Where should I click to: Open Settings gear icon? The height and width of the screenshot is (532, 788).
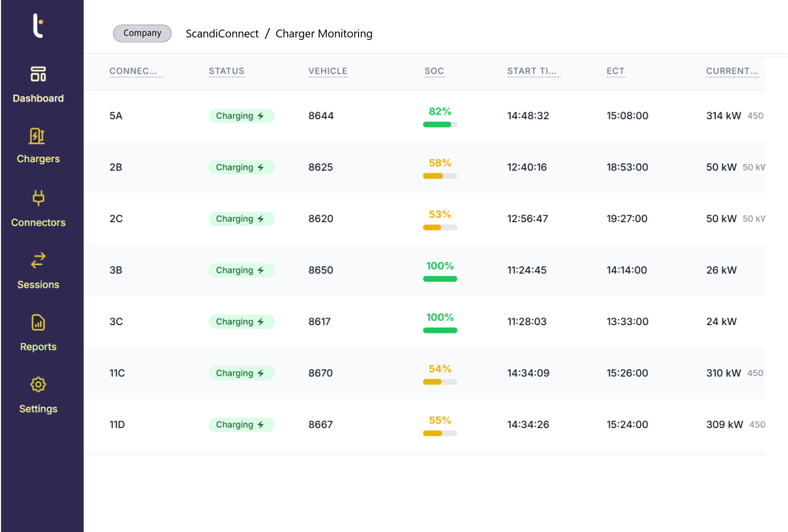[x=38, y=385]
